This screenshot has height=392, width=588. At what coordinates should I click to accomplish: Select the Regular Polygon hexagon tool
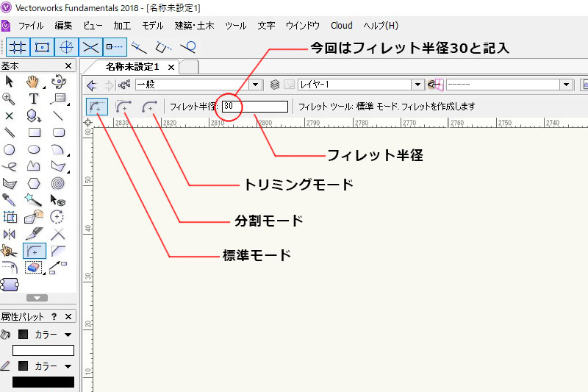pos(34,183)
